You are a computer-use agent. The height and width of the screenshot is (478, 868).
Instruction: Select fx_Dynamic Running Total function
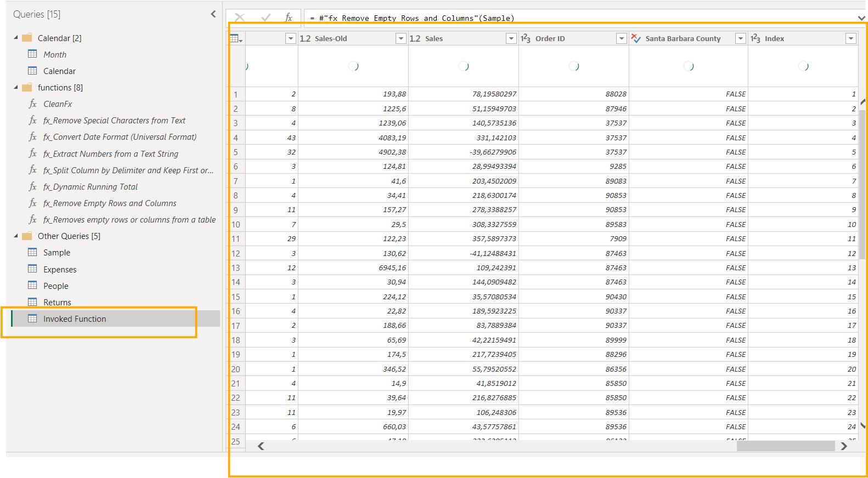pyautogui.click(x=91, y=187)
